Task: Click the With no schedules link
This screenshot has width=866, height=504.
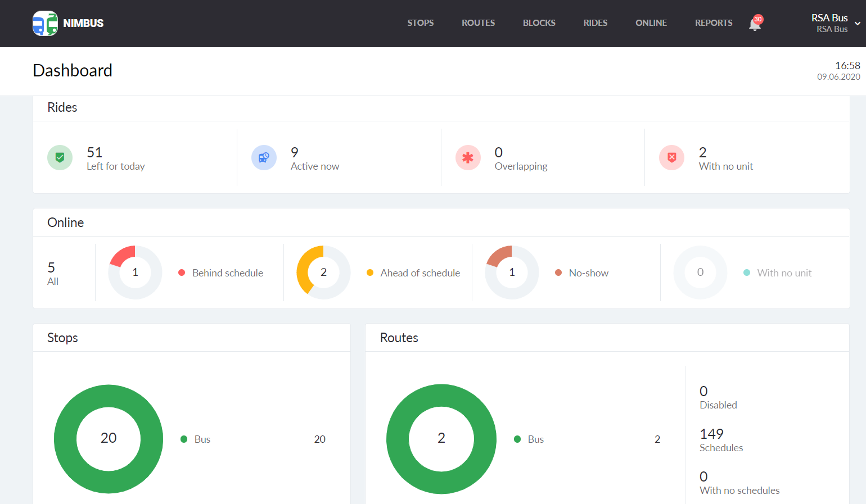Action: click(x=739, y=483)
